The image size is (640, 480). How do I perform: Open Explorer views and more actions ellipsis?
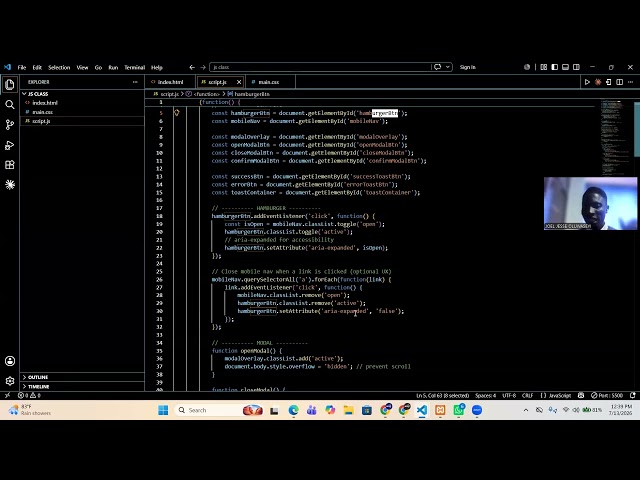point(135,82)
